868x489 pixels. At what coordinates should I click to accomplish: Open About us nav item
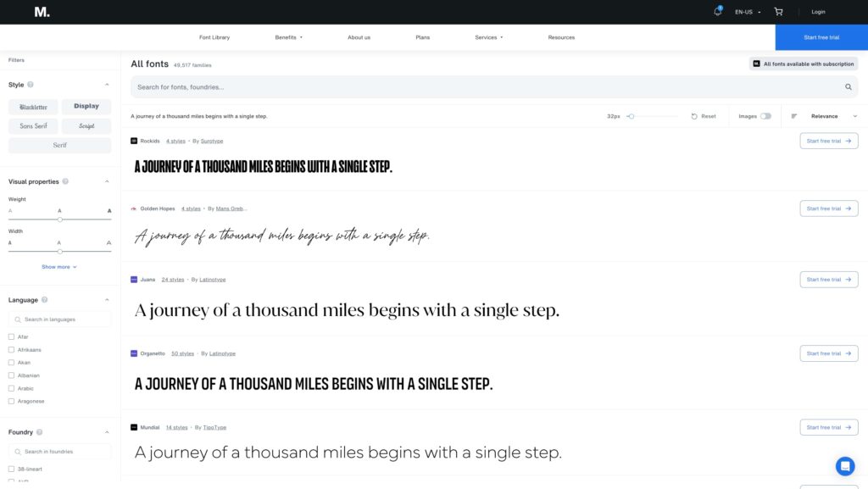tap(359, 37)
